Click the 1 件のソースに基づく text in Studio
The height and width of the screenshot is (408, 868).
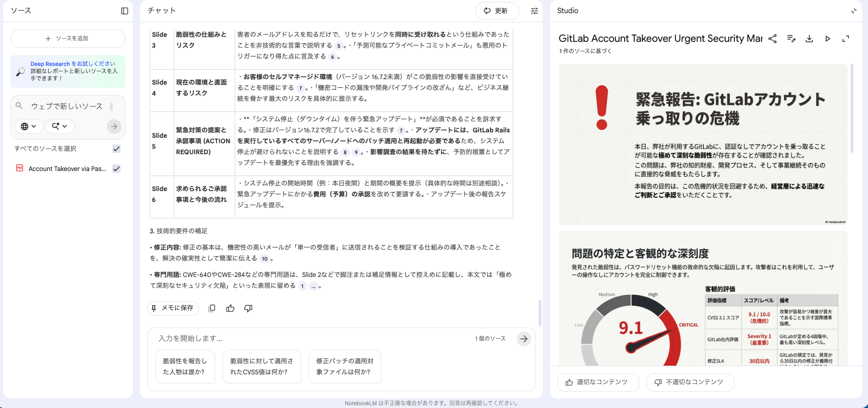coord(585,51)
